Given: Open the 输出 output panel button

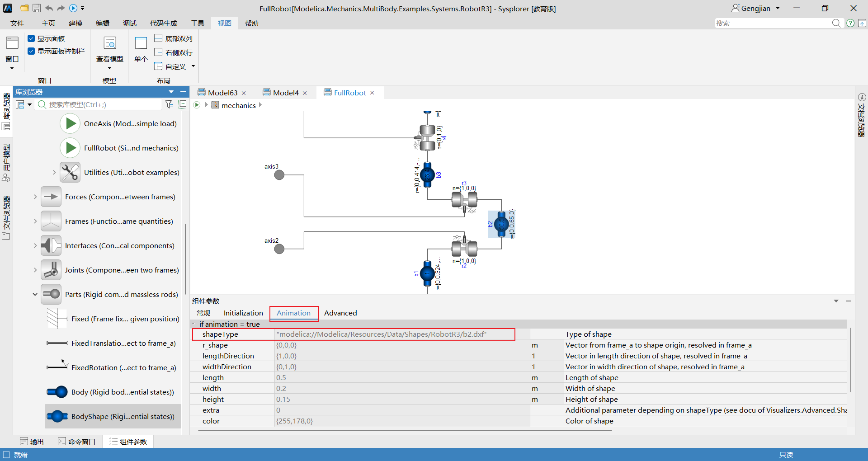Looking at the screenshot, I should (32, 442).
